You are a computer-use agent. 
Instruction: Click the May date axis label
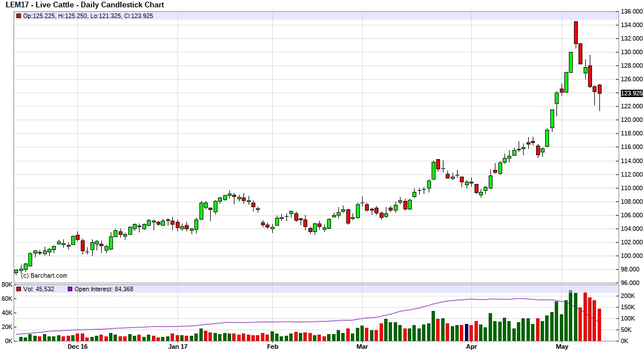562,347
